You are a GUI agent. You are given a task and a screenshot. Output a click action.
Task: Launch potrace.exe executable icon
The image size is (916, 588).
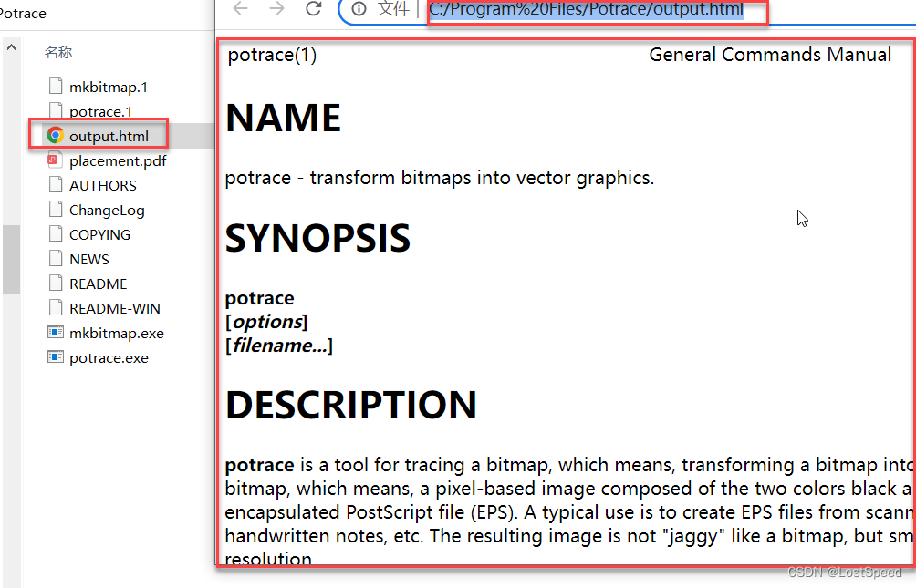[55, 356]
